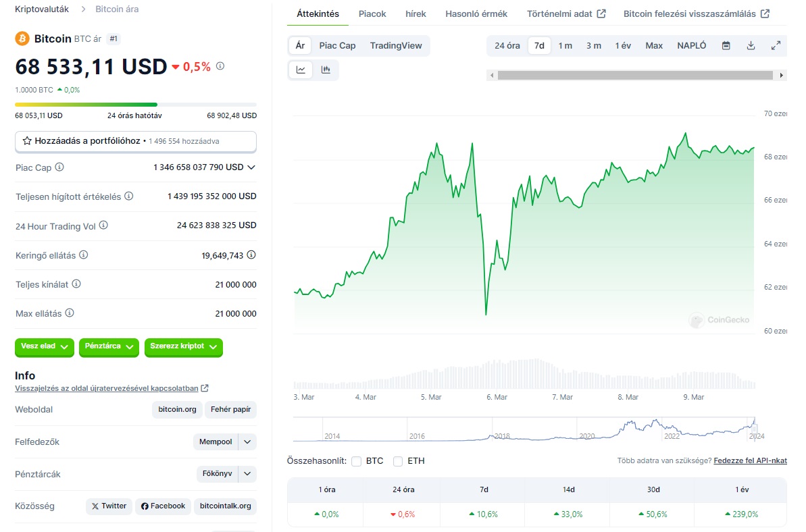
Task: Click the download chart data icon
Action: (751, 46)
